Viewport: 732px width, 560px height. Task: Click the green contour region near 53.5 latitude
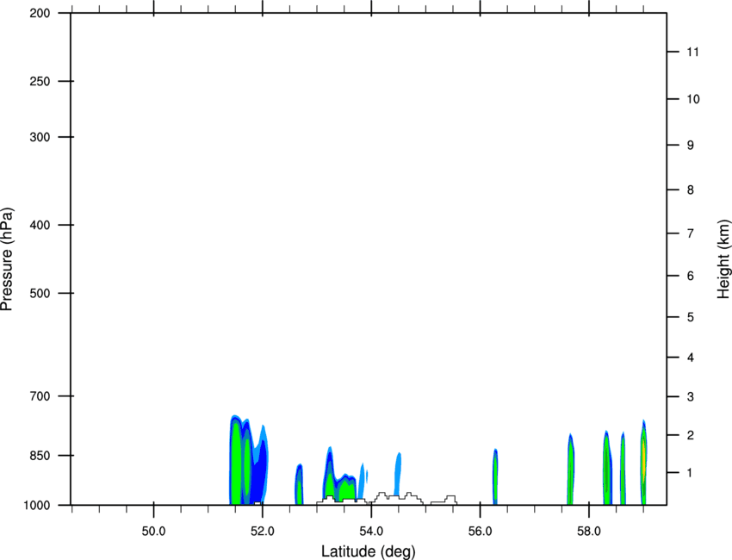pos(347,489)
